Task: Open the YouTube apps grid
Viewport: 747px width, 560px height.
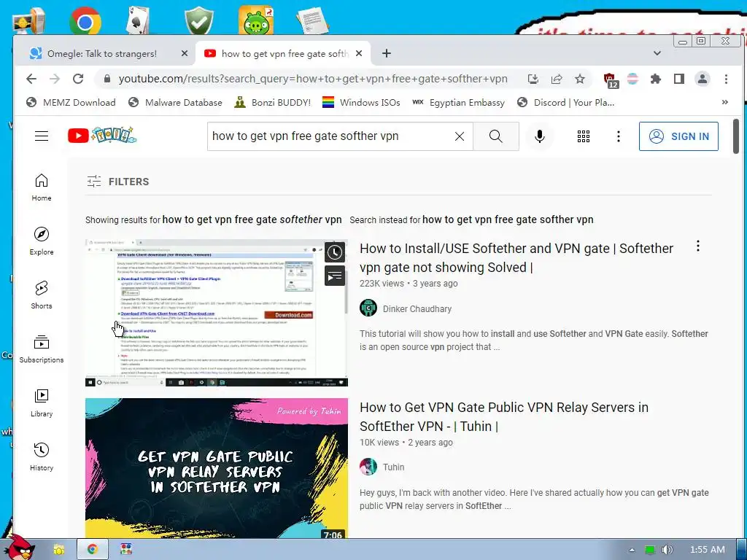Action: tap(583, 136)
